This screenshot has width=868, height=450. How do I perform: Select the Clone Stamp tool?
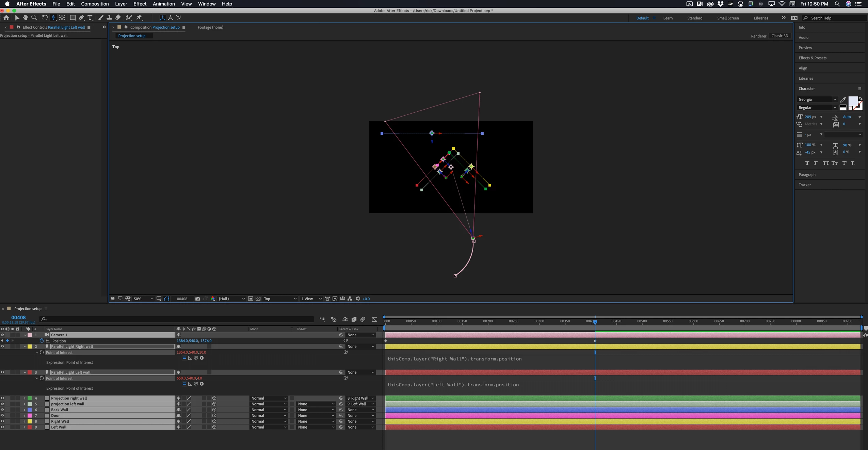click(x=109, y=18)
